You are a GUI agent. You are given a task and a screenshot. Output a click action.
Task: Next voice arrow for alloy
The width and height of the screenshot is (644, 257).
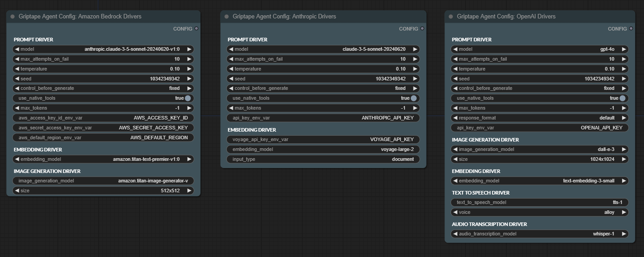click(624, 213)
